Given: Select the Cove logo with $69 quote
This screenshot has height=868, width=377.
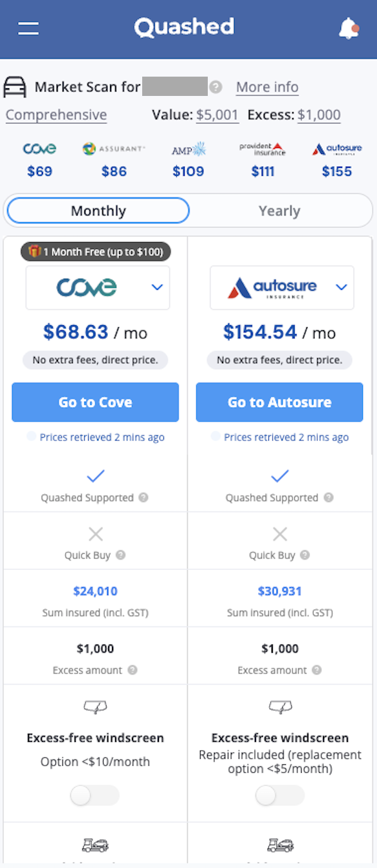Looking at the screenshot, I should [x=39, y=148].
